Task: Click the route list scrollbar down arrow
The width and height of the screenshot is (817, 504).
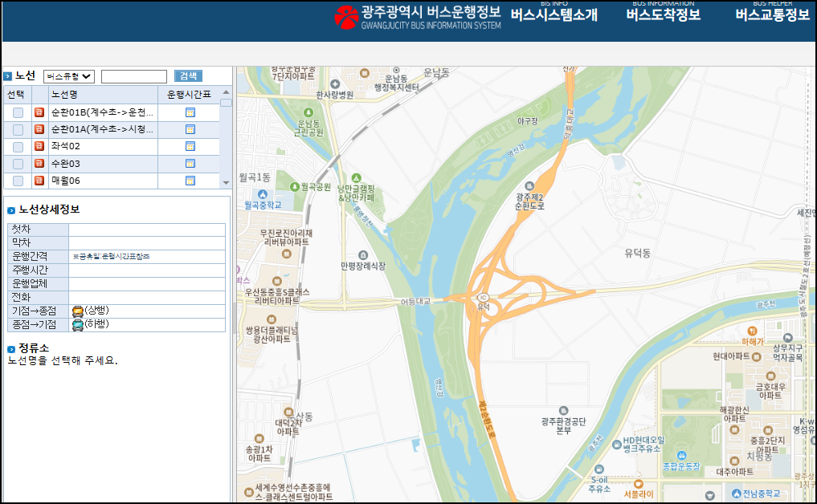Action: (226, 183)
